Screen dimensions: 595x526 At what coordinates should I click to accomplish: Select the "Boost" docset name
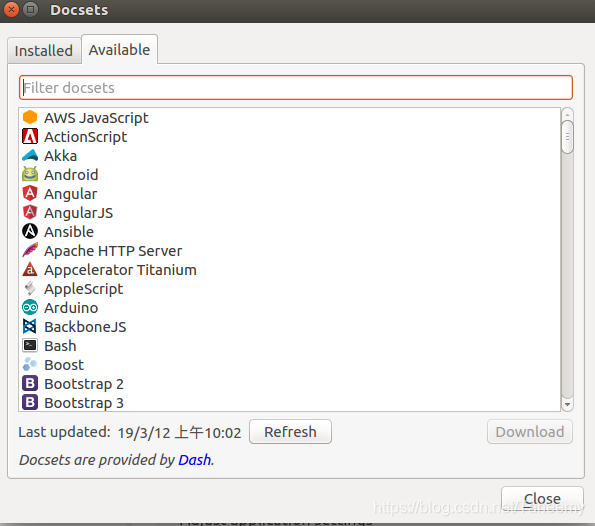pos(64,365)
